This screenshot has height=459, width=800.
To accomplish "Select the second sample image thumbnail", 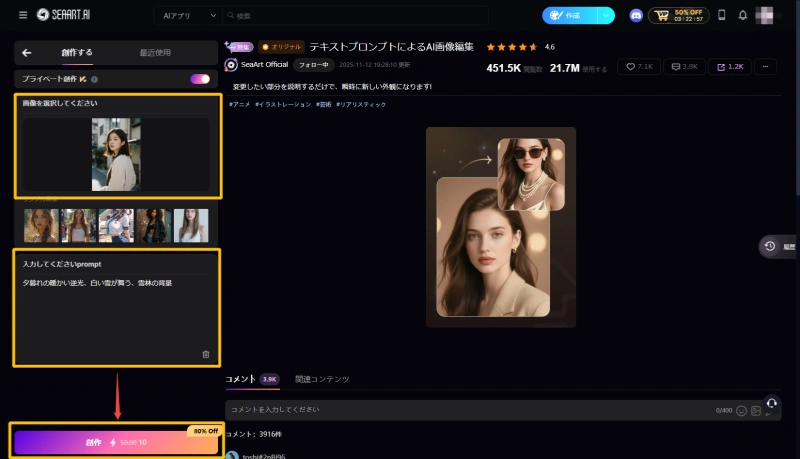I will point(79,225).
